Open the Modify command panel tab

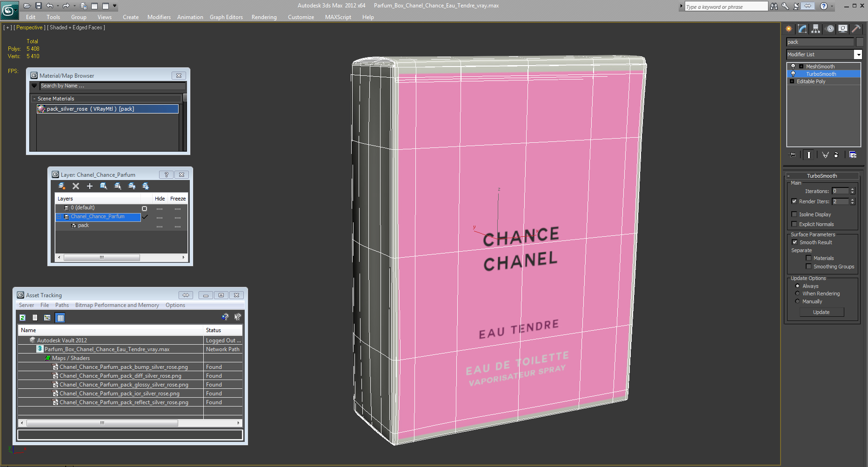pos(802,29)
